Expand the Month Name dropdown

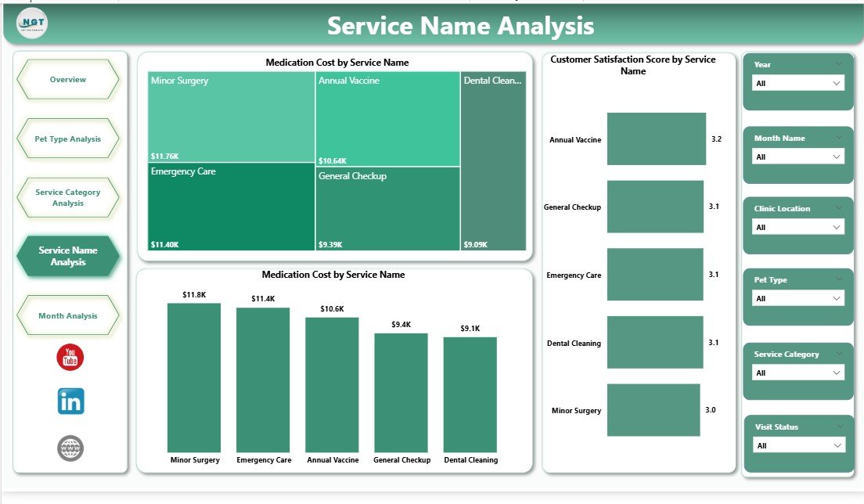coord(797,157)
